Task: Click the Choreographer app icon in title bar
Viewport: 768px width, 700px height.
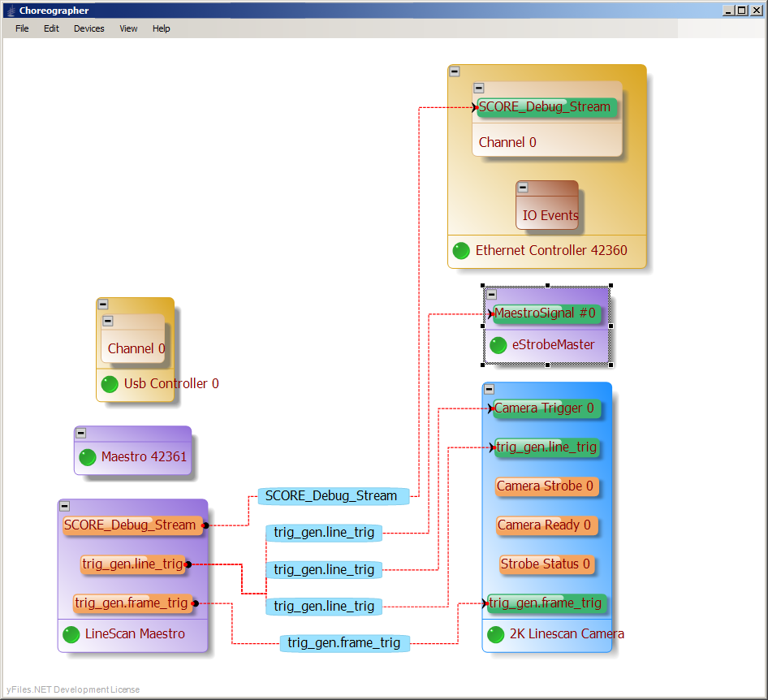Action: click(x=11, y=11)
